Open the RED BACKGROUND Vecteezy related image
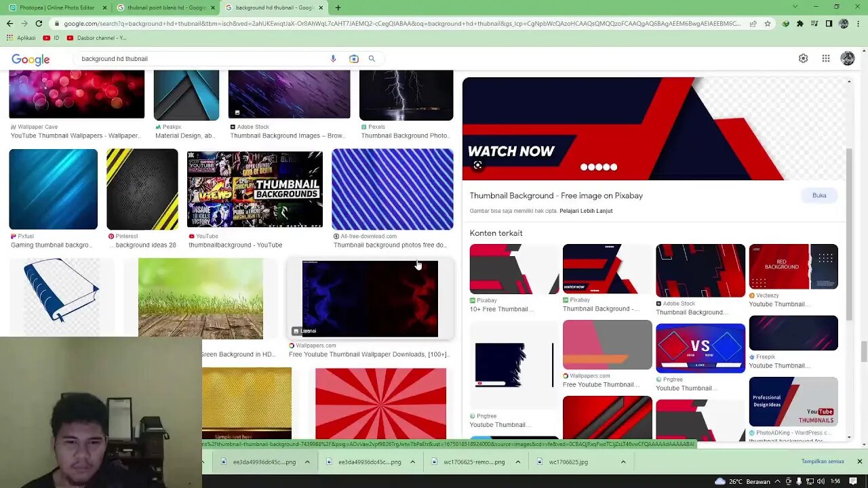868x488 pixels. [x=793, y=266]
